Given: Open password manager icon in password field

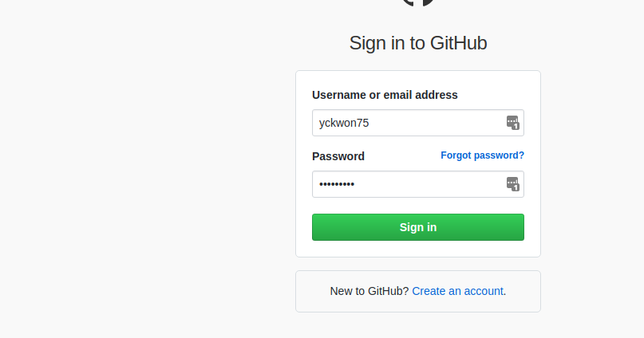Looking at the screenshot, I should [x=512, y=184].
